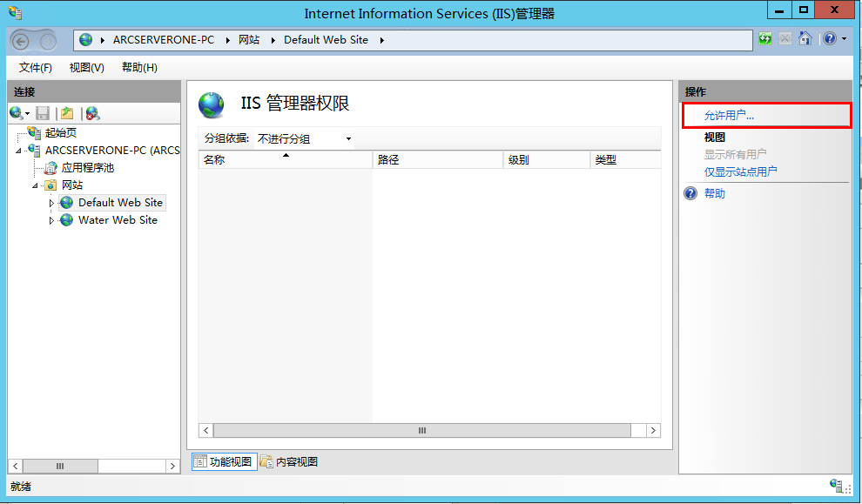Expand arrow after ARCSERVERONE-PC breadcrumb
This screenshot has height=504, width=862.
[227, 40]
